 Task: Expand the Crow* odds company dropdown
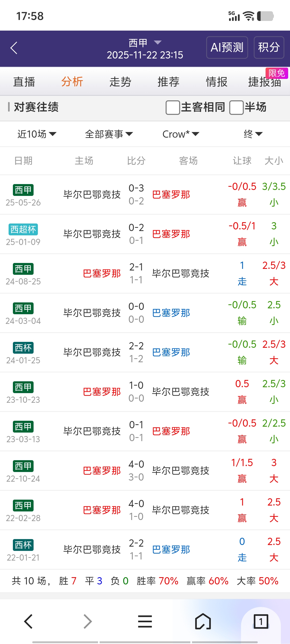[x=181, y=134]
